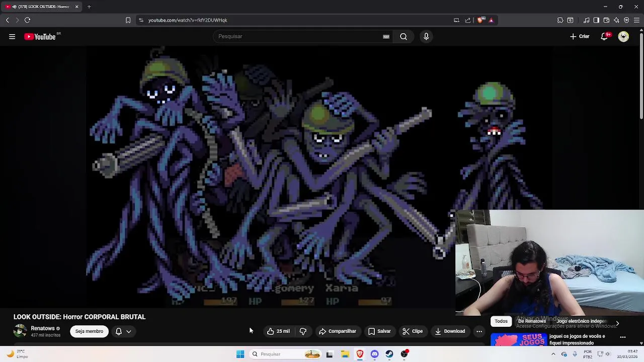Open the YouTube account avatar menu
644x362 pixels.
[623, 36]
